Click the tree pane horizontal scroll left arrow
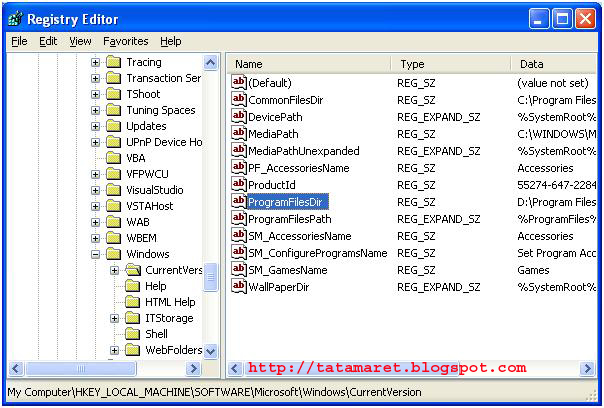604x408 pixels. tap(16, 368)
